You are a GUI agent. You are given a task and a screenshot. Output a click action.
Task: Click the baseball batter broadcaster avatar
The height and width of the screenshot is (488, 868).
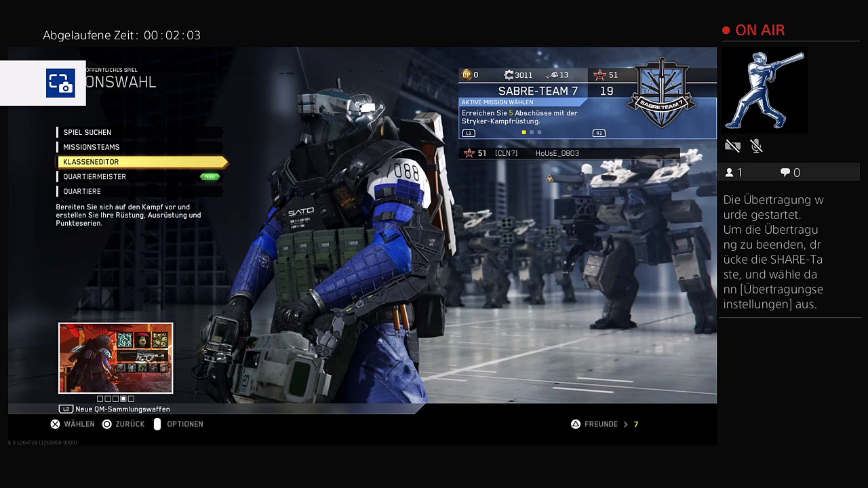click(x=765, y=91)
